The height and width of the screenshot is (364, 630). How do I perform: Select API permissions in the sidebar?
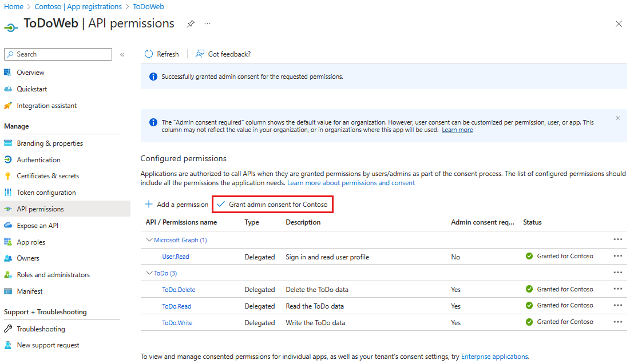coord(65,209)
